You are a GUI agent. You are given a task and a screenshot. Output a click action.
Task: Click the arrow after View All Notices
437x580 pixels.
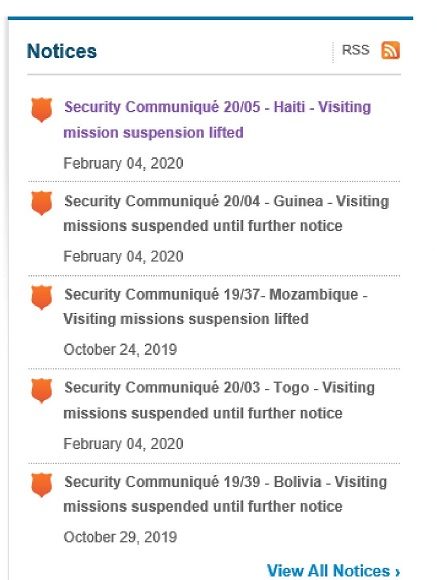pos(397,572)
